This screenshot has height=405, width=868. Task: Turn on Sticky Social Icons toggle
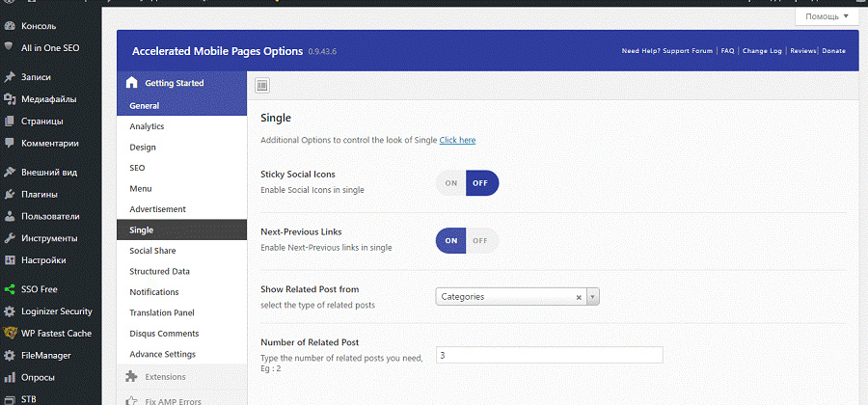pyautogui.click(x=450, y=183)
